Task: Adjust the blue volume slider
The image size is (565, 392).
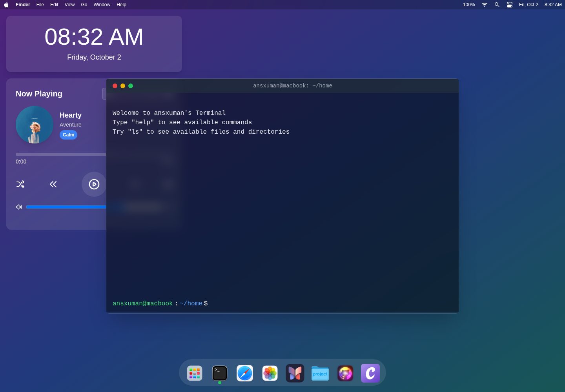Action: coord(66,207)
